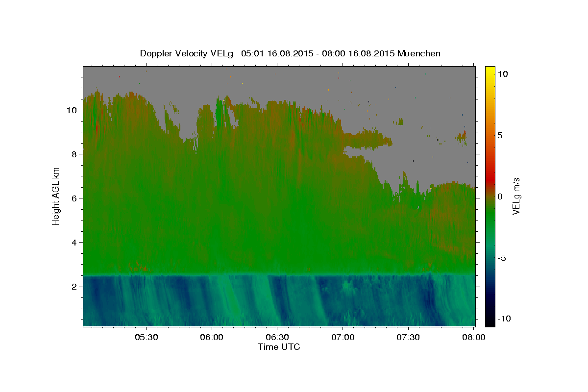Click the colorbar value -10 label
This screenshot has height=392, width=588.
coord(504,319)
